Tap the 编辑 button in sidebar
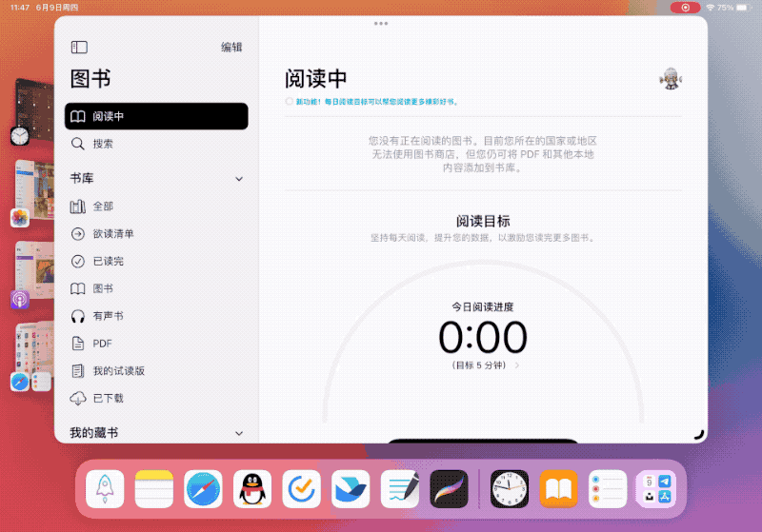This screenshot has width=762, height=532. pyautogui.click(x=231, y=47)
